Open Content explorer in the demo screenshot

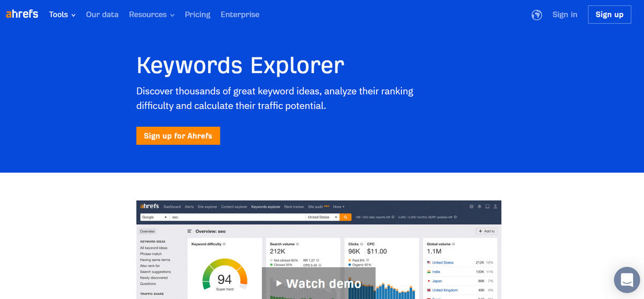coord(234,207)
